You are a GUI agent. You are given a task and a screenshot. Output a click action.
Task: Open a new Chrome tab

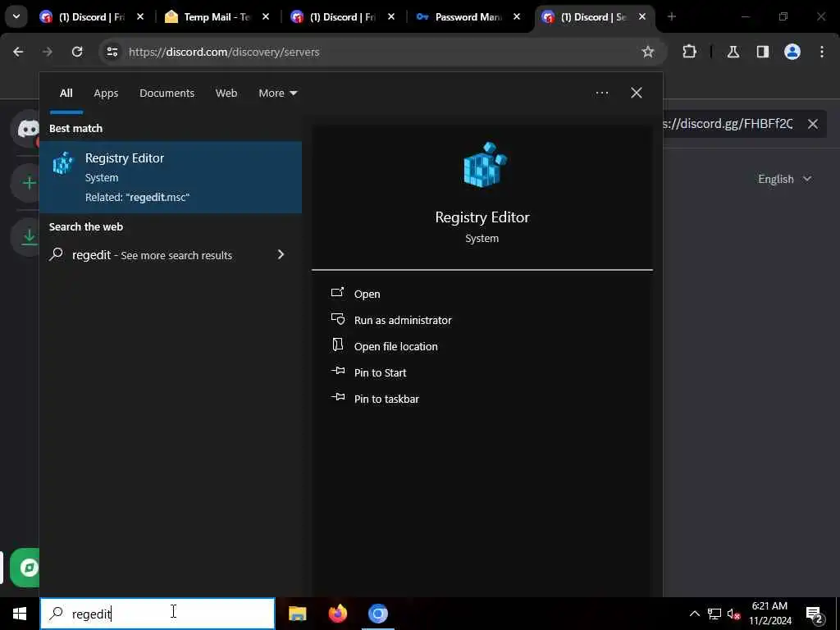click(671, 16)
